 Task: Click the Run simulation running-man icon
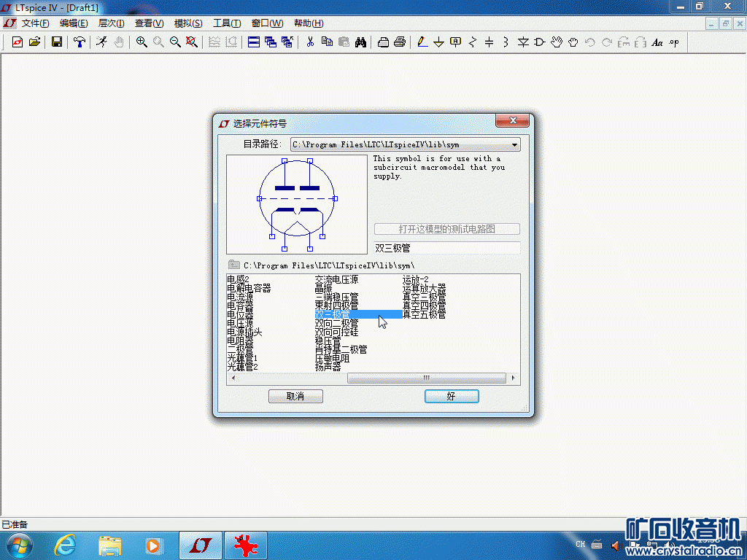click(101, 42)
